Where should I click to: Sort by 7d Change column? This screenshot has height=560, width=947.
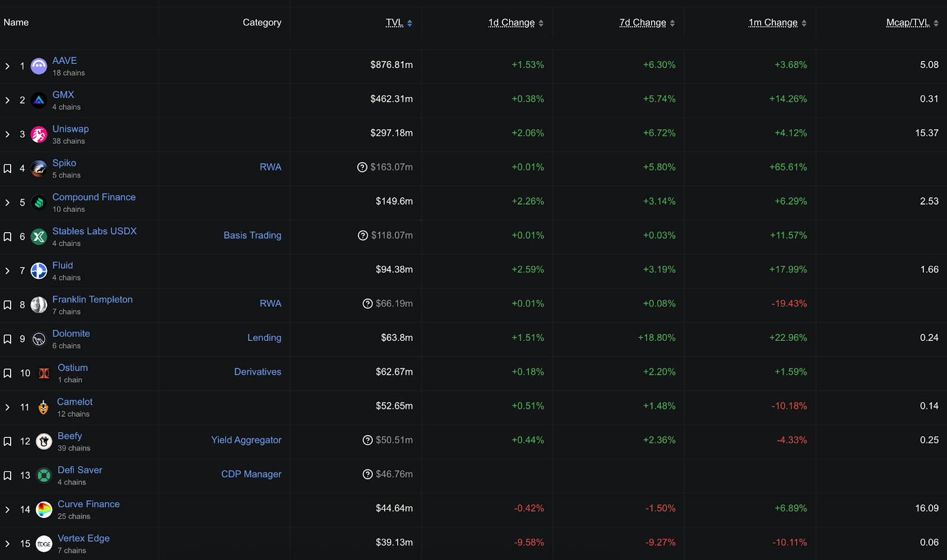pos(647,22)
